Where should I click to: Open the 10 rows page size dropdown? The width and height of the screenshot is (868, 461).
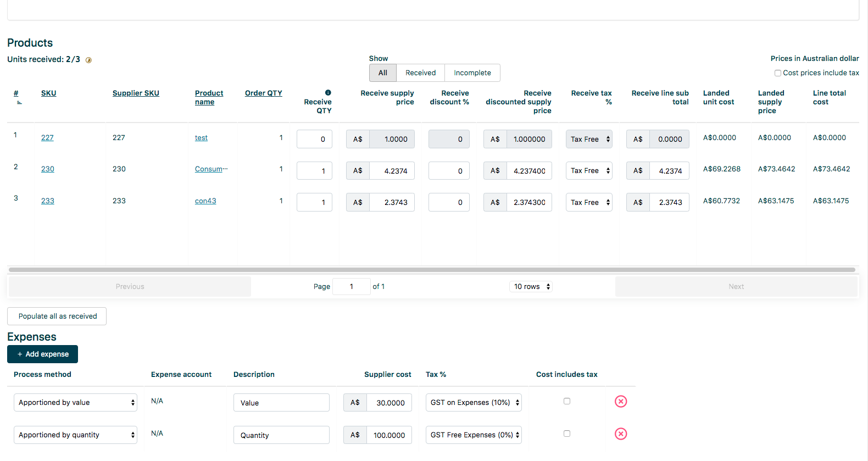pos(531,286)
